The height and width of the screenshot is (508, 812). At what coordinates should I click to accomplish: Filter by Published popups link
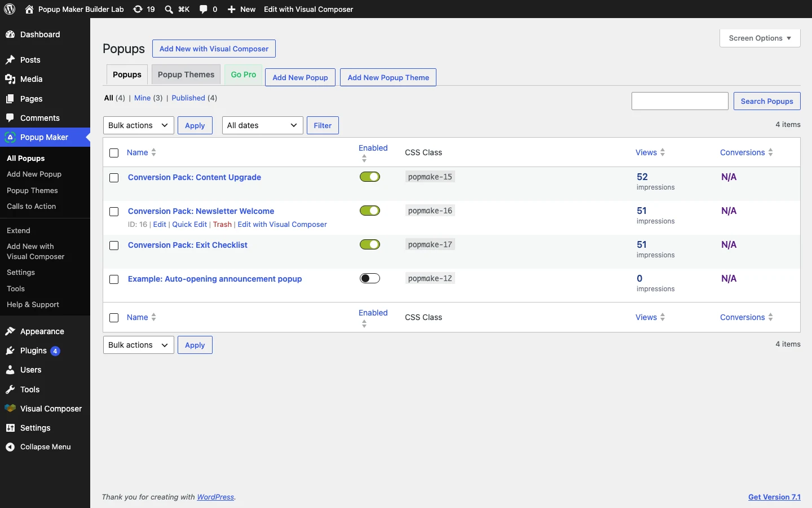click(188, 98)
